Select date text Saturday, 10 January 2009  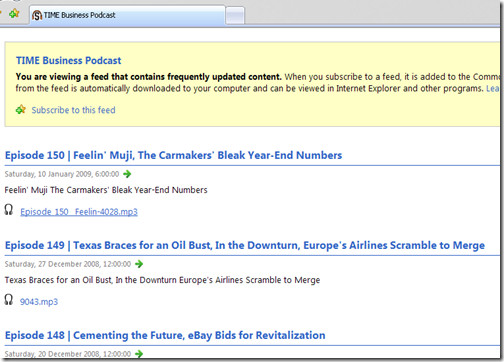pyautogui.click(x=62, y=174)
